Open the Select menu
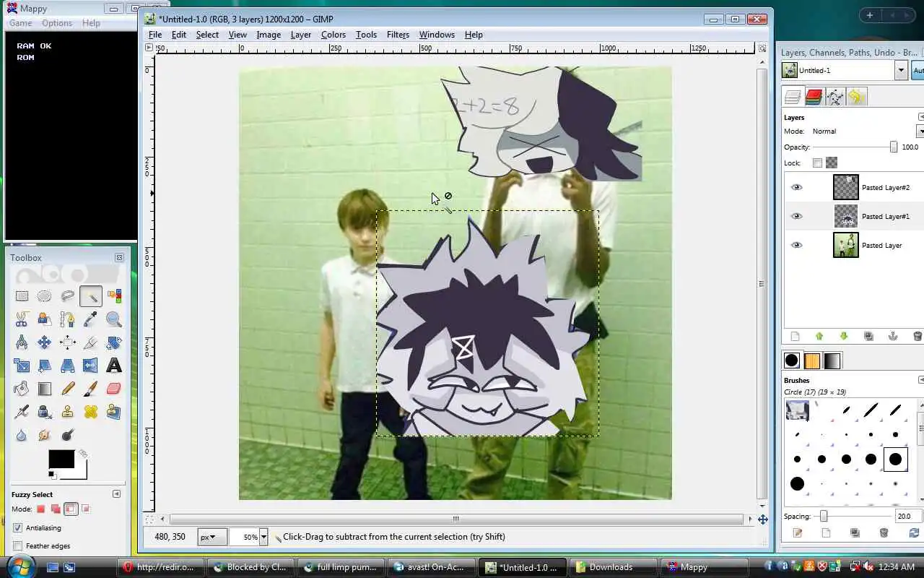 click(x=207, y=35)
